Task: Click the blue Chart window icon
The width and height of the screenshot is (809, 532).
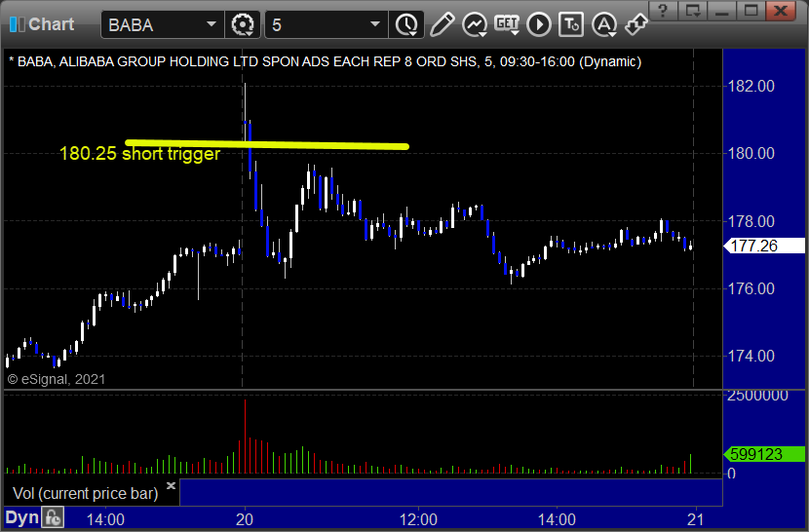Action: (x=17, y=24)
